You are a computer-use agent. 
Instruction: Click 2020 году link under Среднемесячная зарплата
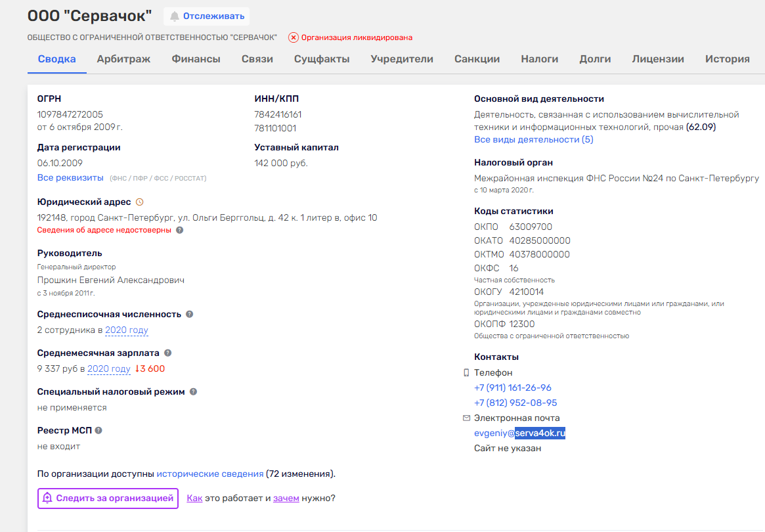[109, 369]
